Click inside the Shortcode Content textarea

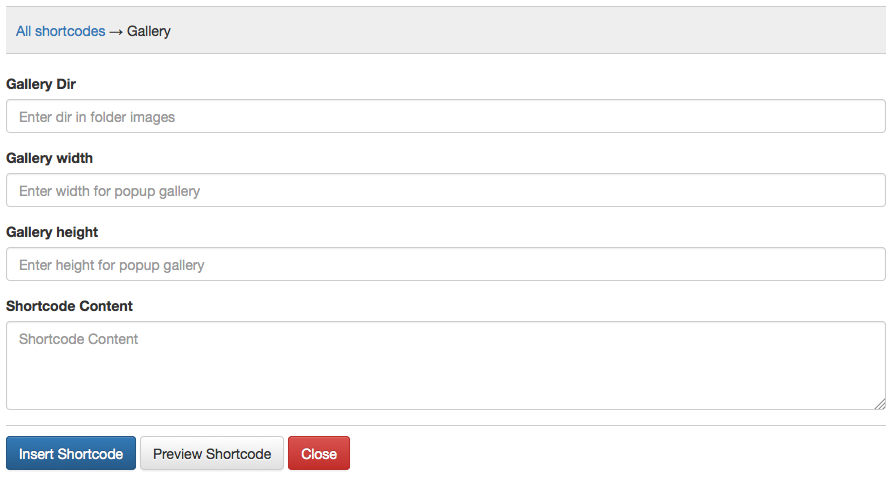[x=445, y=372]
